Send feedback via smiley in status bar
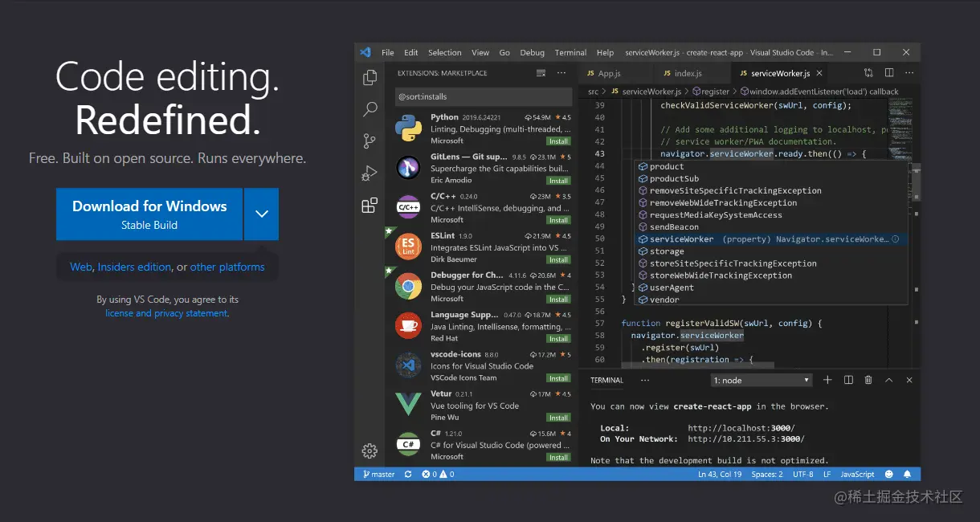 (x=890, y=475)
